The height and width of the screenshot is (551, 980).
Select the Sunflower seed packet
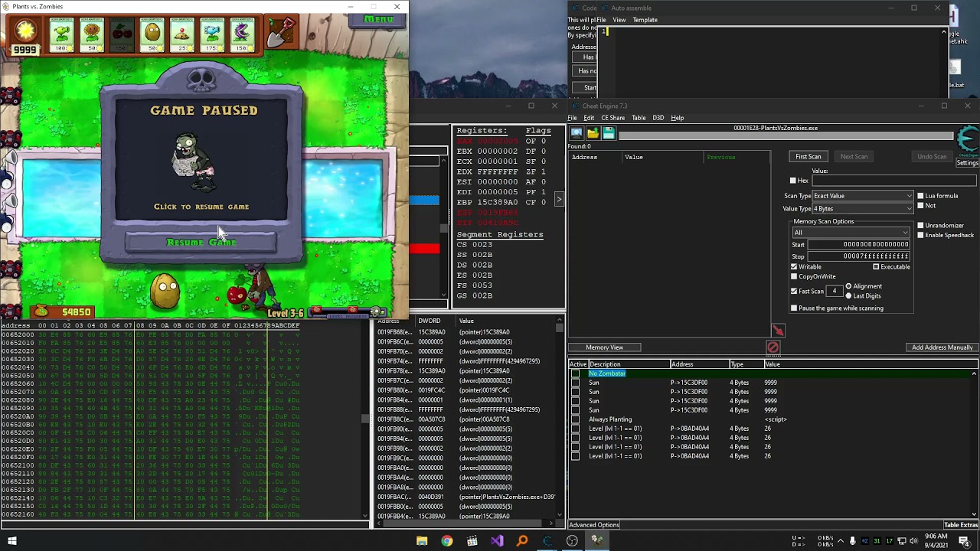tap(92, 35)
